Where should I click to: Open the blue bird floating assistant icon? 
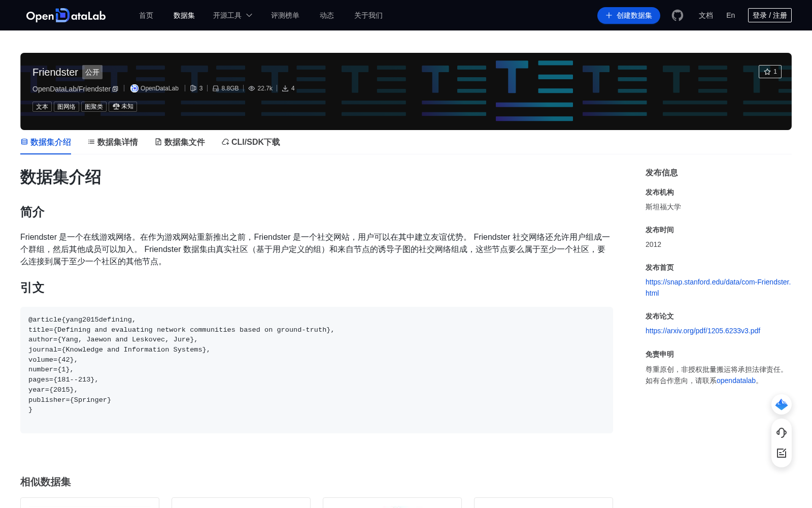point(782,404)
